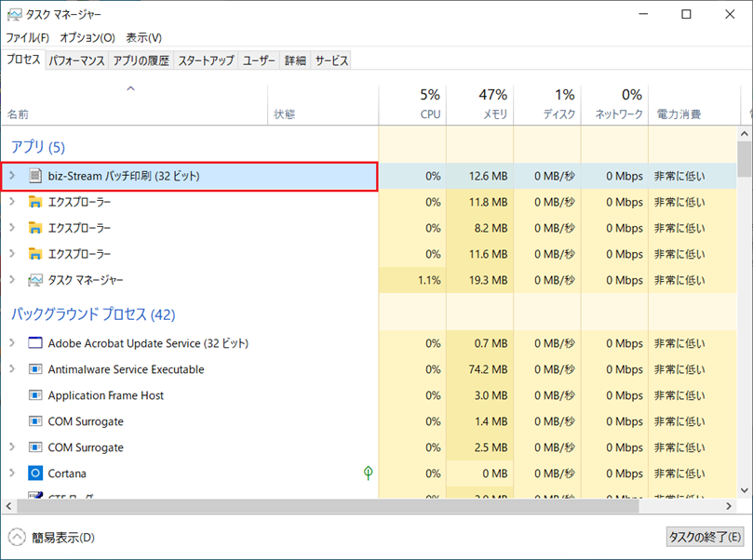Click the Adobe Acrobat Update Service name
Viewport: 753px width, 560px height.
coord(148,343)
